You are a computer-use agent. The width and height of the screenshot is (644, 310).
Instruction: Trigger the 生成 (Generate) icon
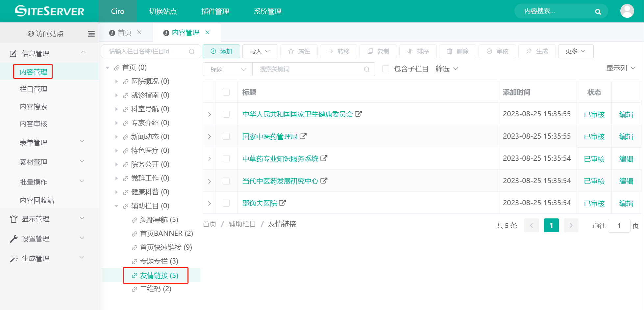click(529, 51)
